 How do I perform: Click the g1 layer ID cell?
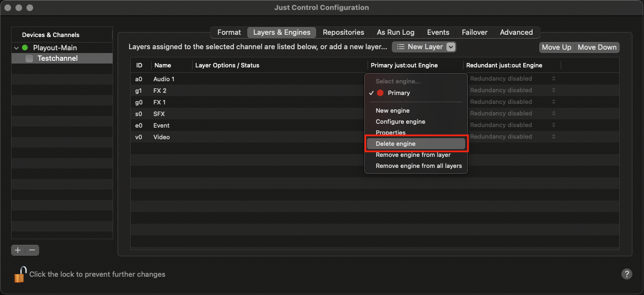(x=139, y=91)
